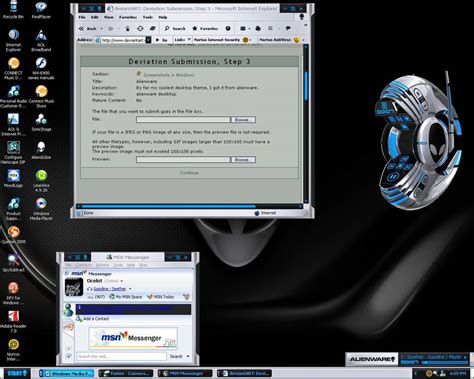Open the Norton AntiVirus toolbar dropdown
The image size is (474, 379).
click(x=303, y=40)
